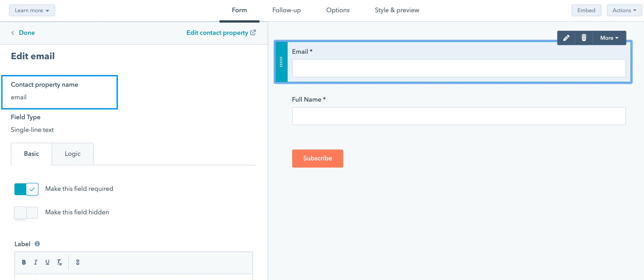Open Edit contact property link

(217, 33)
